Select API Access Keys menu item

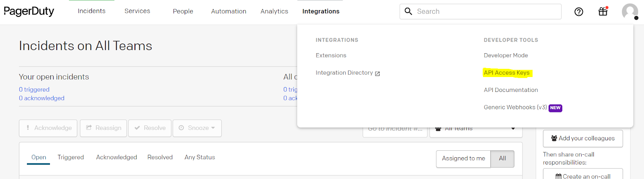[506, 73]
